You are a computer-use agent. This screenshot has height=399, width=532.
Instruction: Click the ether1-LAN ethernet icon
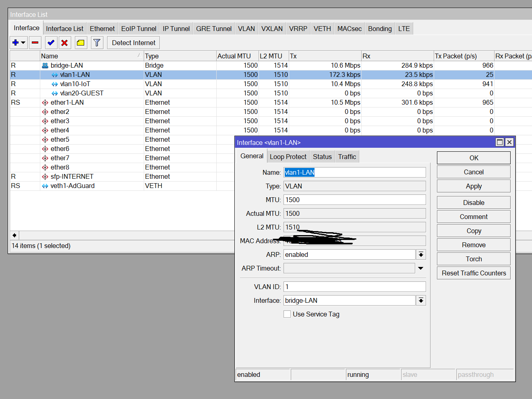click(x=45, y=103)
